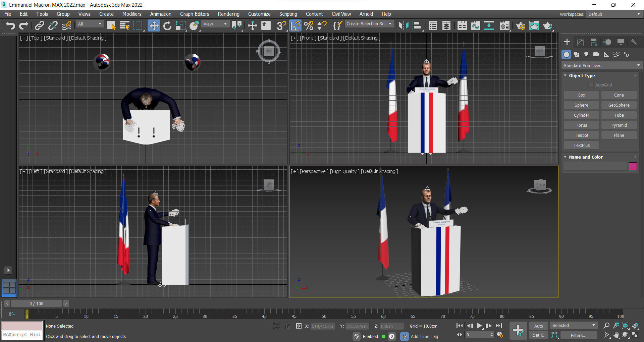Open the Standard Primitives dropdown
The width and height of the screenshot is (644, 342).
(602, 65)
